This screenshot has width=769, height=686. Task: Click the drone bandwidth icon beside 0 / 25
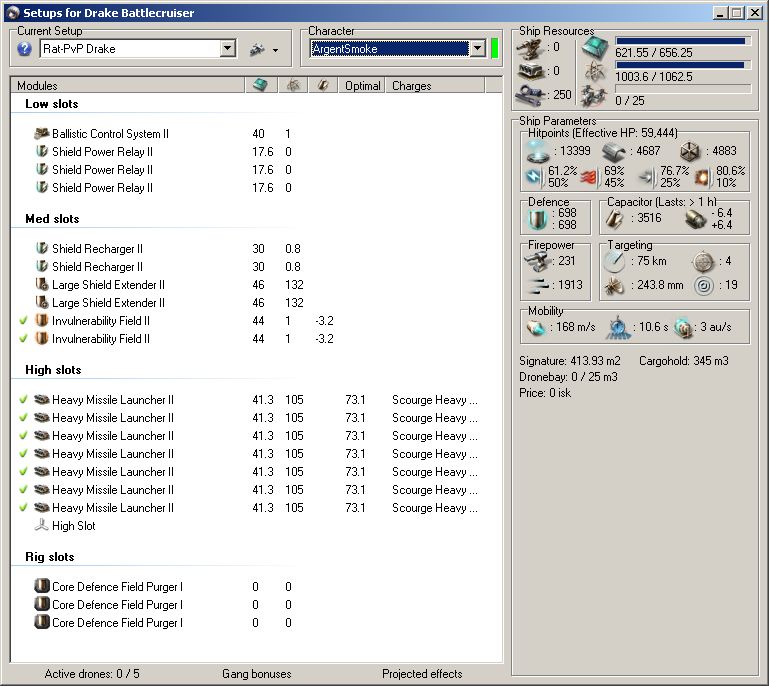point(594,96)
